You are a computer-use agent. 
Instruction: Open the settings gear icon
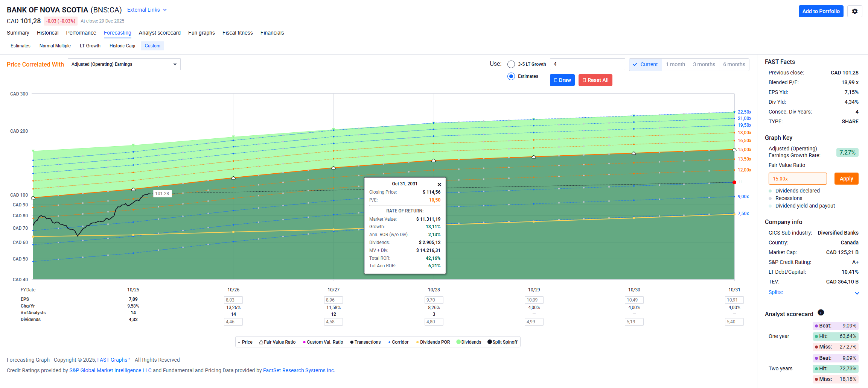point(854,11)
